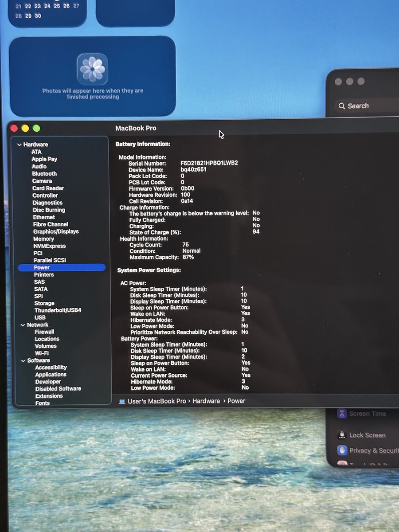Viewport: 399px width, 532px height.
Task: Open Thunderbolt/USB4 entry
Action: pos(58,310)
